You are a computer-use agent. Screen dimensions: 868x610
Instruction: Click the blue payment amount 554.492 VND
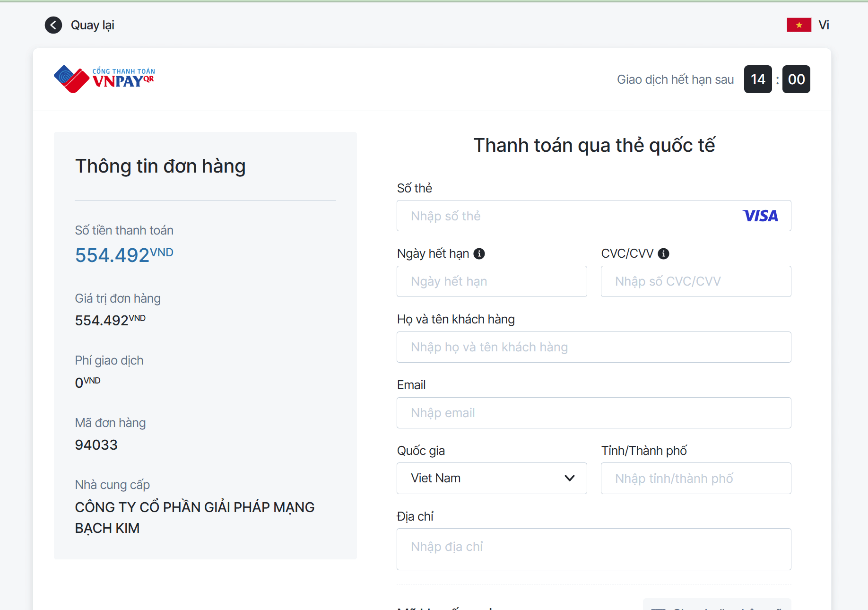pos(124,255)
